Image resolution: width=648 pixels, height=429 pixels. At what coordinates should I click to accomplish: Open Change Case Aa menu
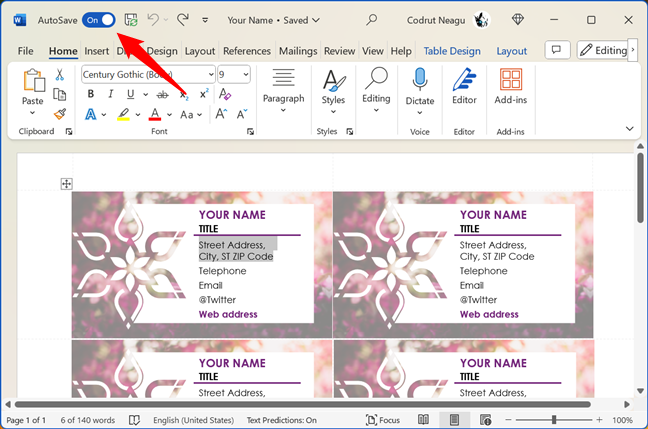pyautogui.click(x=191, y=114)
